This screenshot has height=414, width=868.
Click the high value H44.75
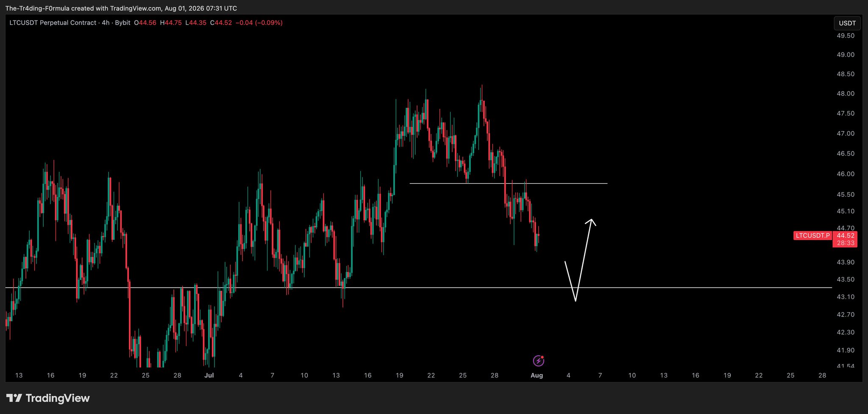[171, 23]
